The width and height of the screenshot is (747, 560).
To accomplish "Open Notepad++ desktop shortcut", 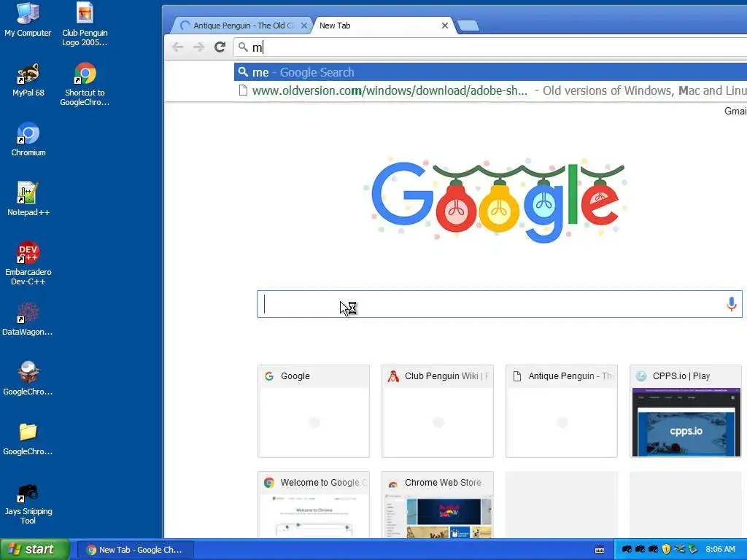I will pos(28,199).
